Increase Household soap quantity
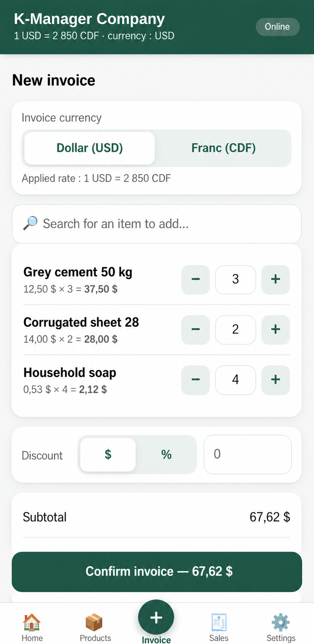314x644 pixels. 276,380
